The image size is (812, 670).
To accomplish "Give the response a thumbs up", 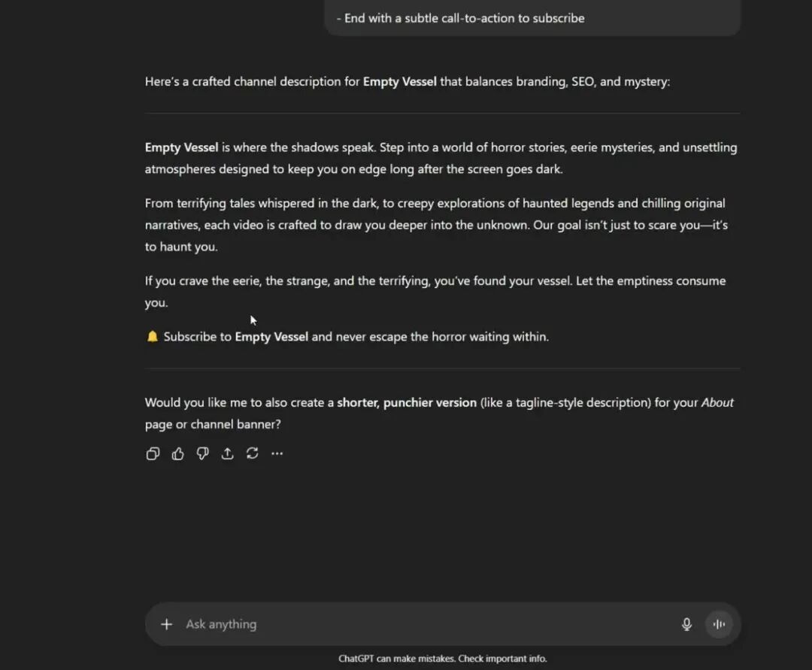I will pyautogui.click(x=177, y=453).
